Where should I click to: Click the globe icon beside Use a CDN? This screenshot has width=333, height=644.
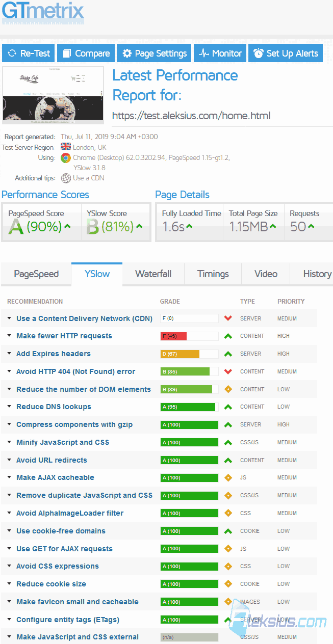click(66, 178)
